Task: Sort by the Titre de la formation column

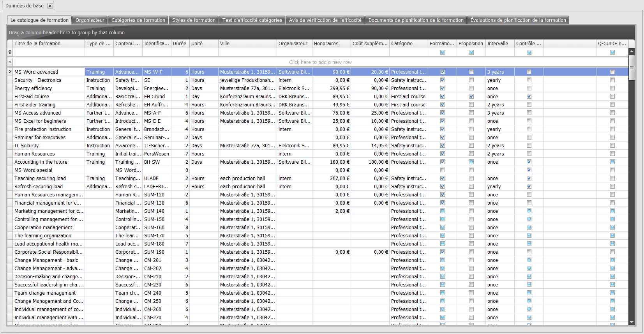Action: click(x=49, y=44)
